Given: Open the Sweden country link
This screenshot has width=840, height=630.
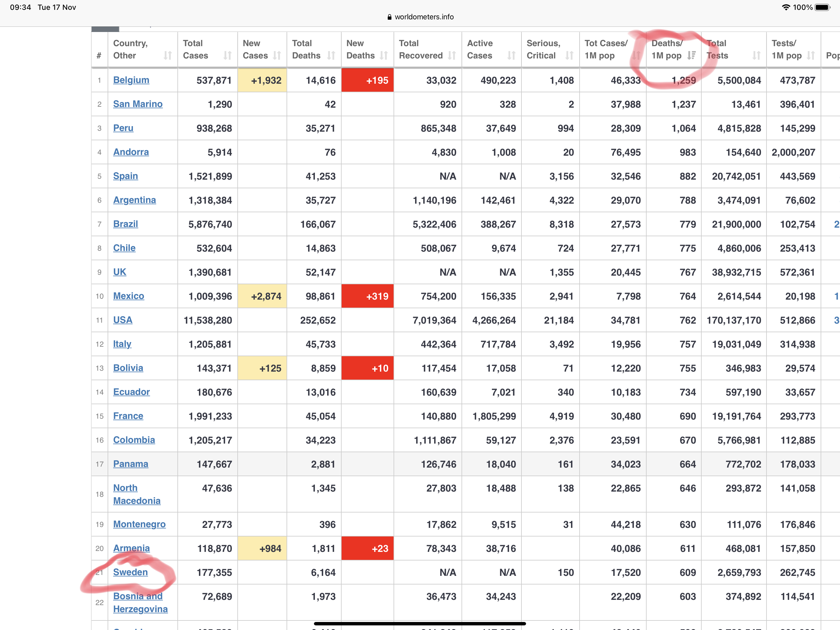Looking at the screenshot, I should point(130,572).
